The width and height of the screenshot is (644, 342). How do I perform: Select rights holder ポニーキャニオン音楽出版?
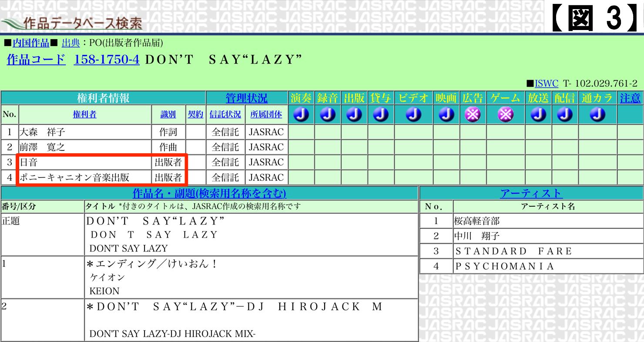click(75, 178)
